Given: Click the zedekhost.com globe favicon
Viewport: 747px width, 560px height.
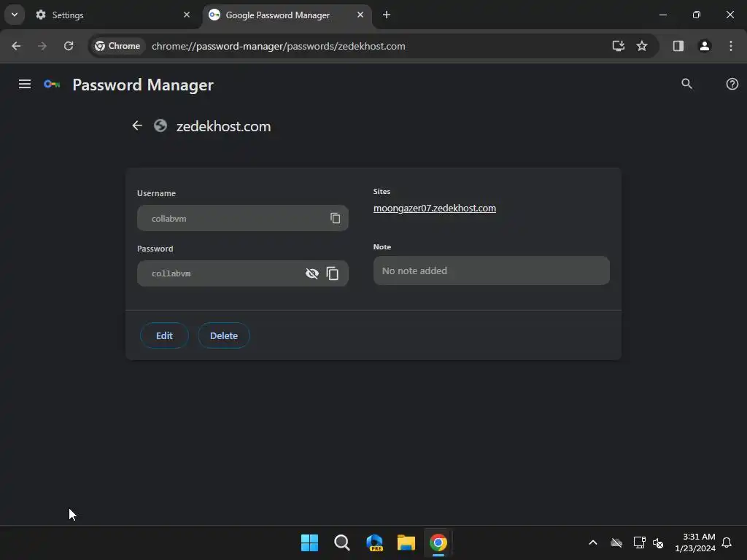Looking at the screenshot, I should click(x=160, y=125).
